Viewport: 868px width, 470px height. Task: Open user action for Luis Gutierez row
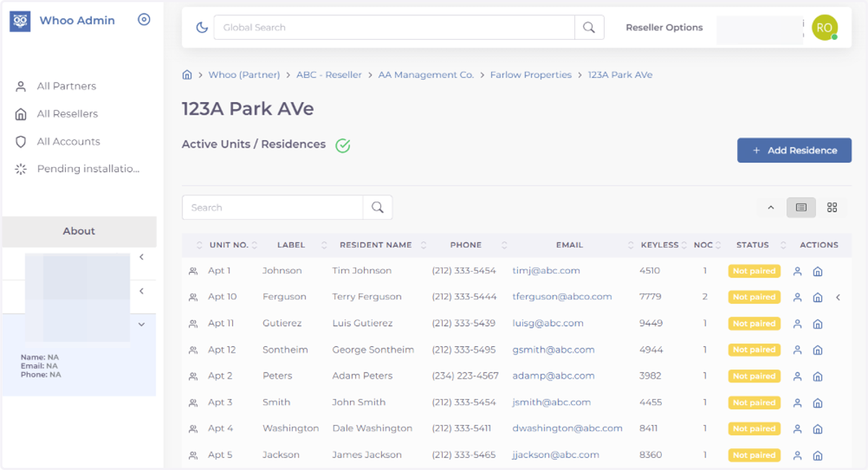[797, 324]
